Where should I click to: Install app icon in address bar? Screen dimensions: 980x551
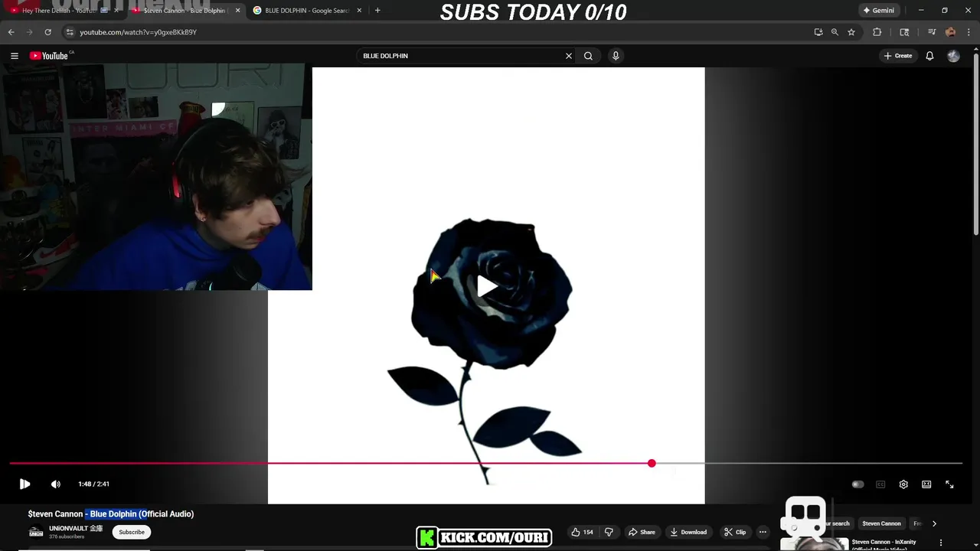pyautogui.click(x=818, y=32)
